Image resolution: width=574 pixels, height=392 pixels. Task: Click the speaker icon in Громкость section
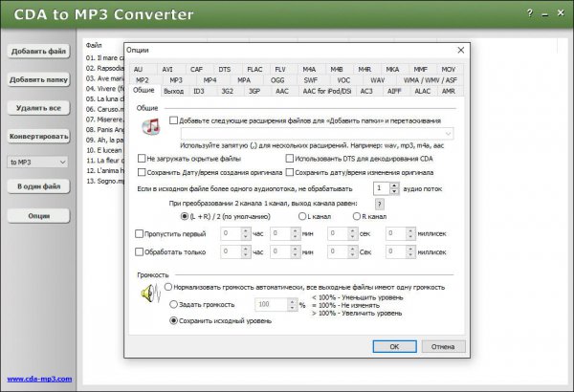pos(151,294)
